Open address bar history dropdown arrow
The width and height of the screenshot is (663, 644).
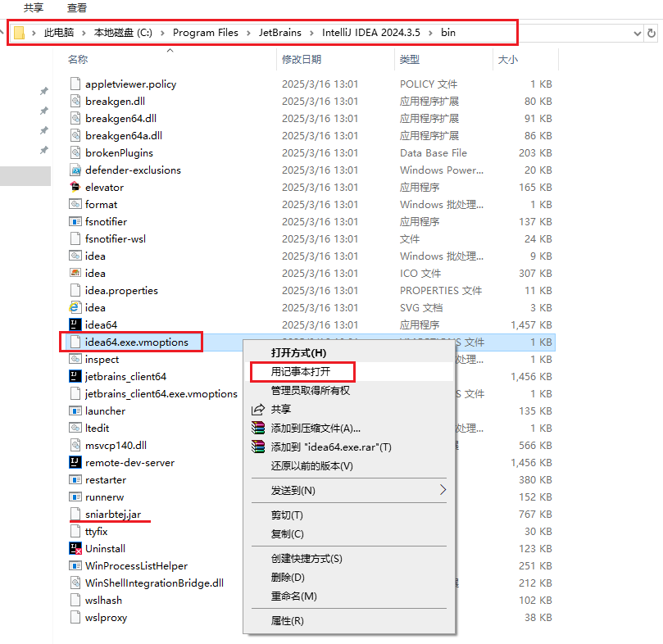click(638, 34)
